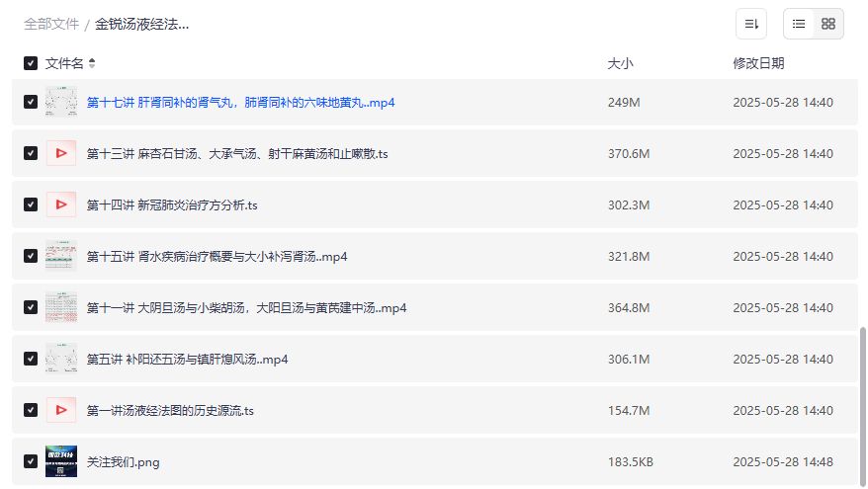The height and width of the screenshot is (489, 868).
Task: Switch to grid view
Action: [x=828, y=24]
